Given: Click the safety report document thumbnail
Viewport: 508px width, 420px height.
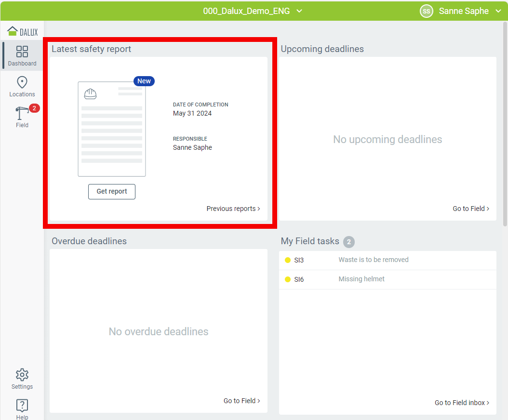Looking at the screenshot, I should coord(112,129).
